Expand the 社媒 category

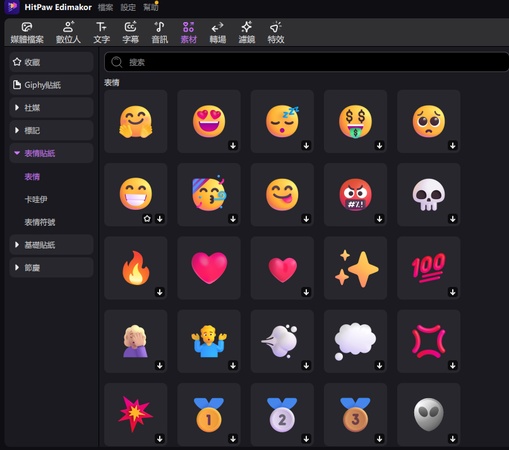(51, 108)
